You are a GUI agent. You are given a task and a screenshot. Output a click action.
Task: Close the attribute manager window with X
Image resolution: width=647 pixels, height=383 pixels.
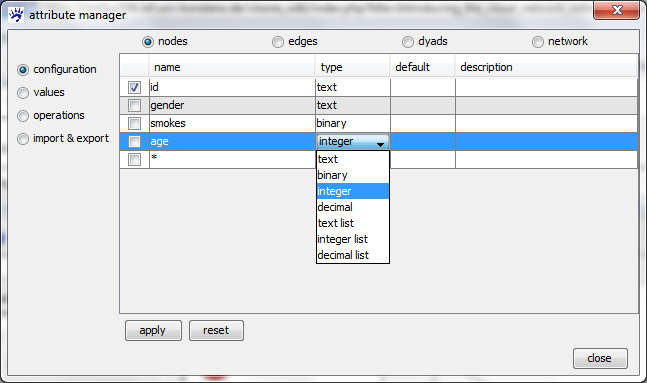click(616, 10)
